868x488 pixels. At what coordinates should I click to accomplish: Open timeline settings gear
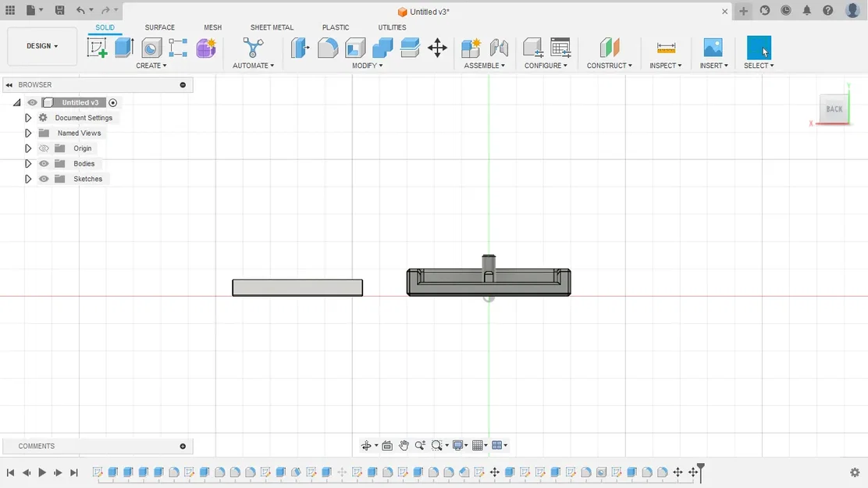click(x=855, y=472)
